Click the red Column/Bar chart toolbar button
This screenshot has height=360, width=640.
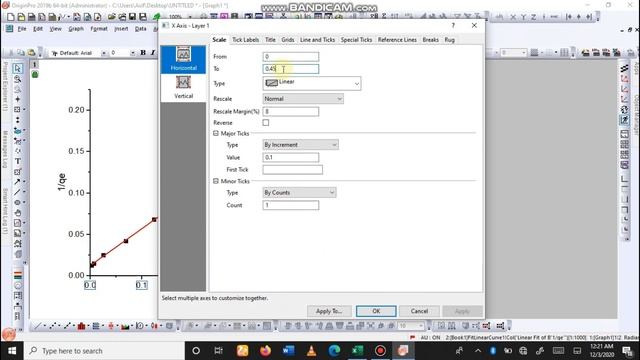pos(81,326)
